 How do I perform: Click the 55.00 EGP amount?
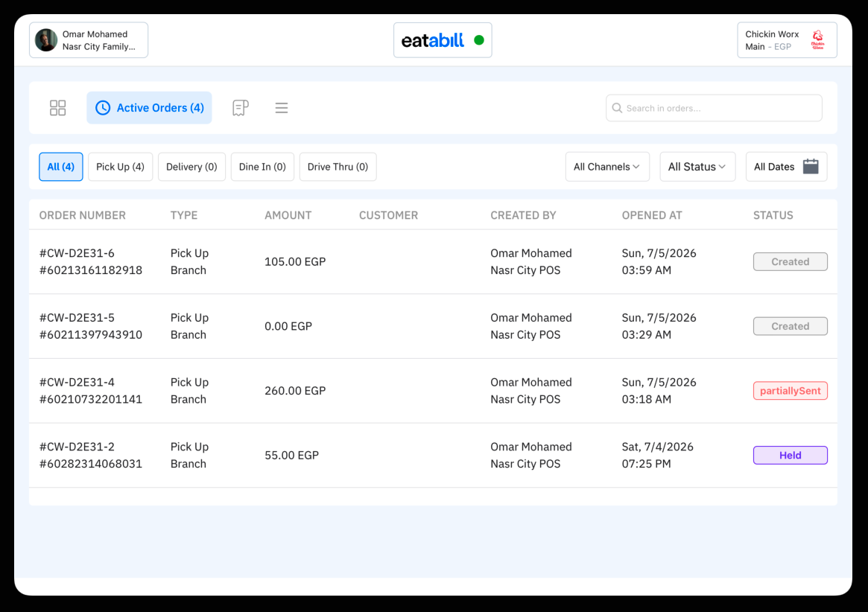[292, 456]
